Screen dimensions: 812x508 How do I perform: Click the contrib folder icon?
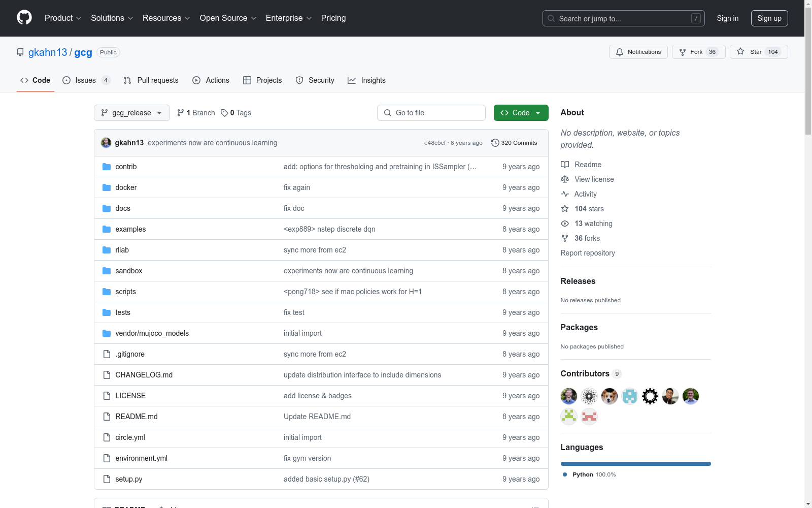pyautogui.click(x=107, y=167)
